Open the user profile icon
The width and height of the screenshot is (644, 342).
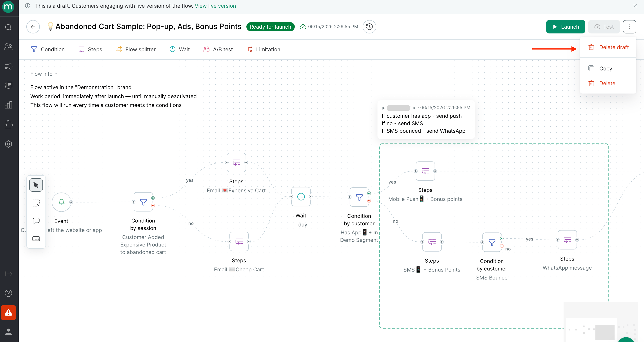[9, 332]
